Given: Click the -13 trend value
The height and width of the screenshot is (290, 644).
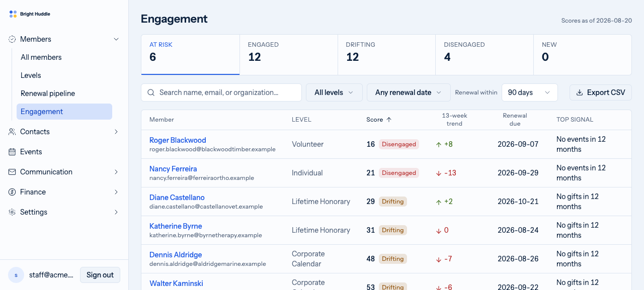Looking at the screenshot, I should click(x=450, y=173).
